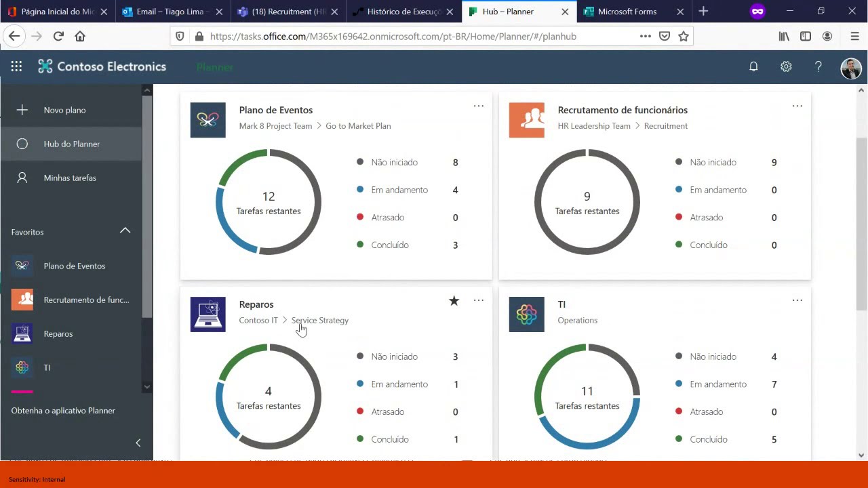Open the Firefox library icon
868x488 pixels.
click(x=784, y=37)
